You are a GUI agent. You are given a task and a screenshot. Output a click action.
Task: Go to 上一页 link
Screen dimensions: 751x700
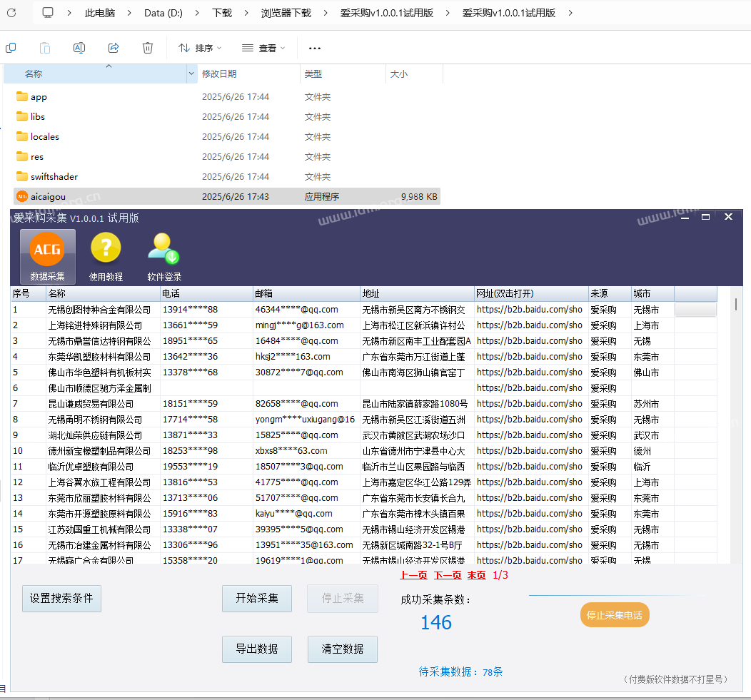coord(413,575)
